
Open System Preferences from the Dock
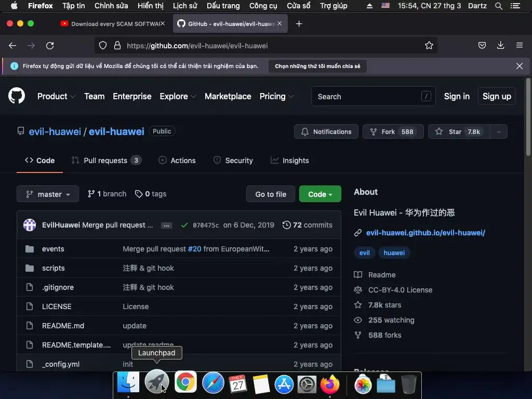307,384
